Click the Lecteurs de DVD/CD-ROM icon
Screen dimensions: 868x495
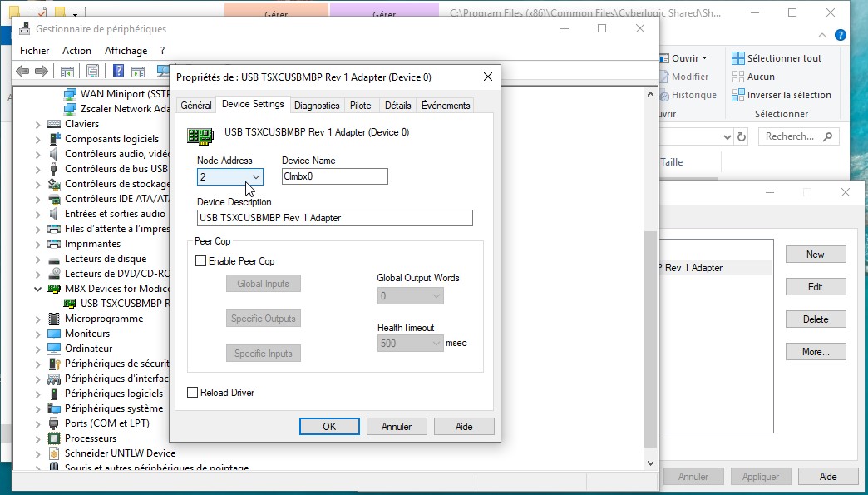point(54,274)
